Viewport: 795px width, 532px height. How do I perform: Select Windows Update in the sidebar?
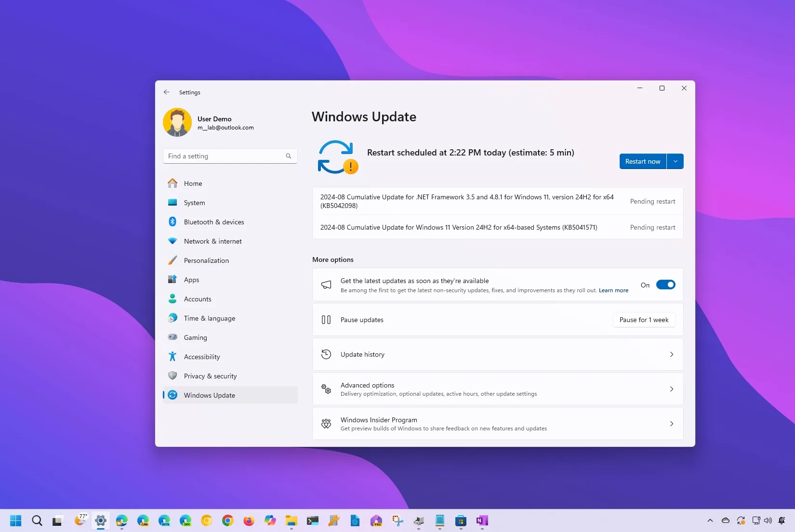point(230,395)
